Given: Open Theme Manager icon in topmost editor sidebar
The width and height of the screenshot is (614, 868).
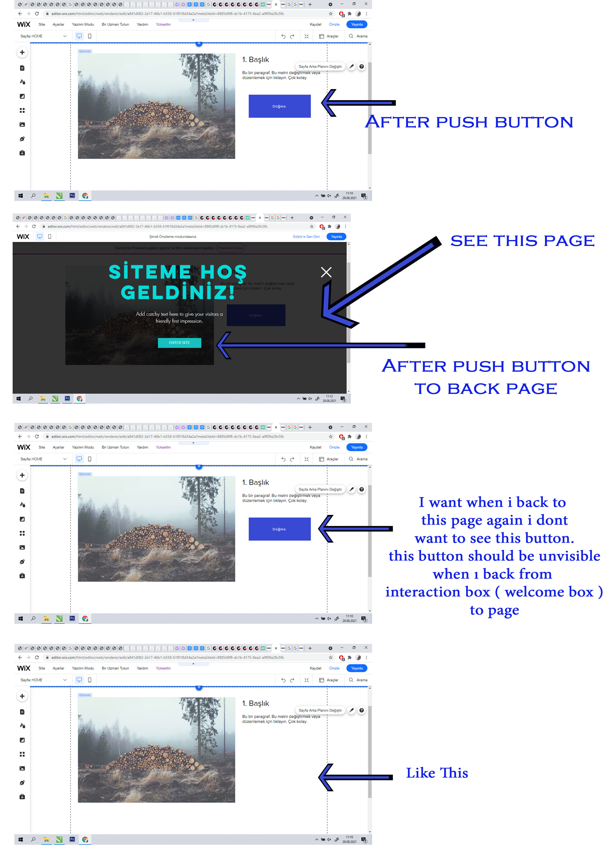Looking at the screenshot, I should tap(22, 82).
